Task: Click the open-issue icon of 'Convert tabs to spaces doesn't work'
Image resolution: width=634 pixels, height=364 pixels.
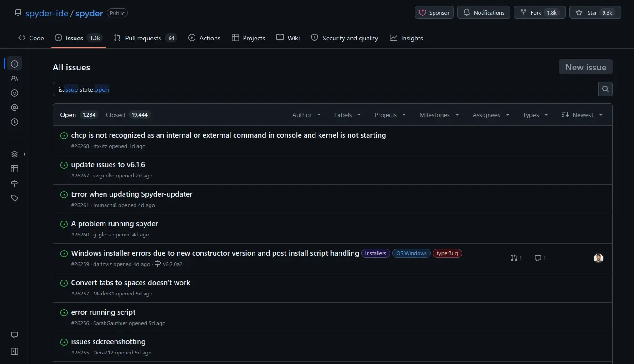Action: 64,283
